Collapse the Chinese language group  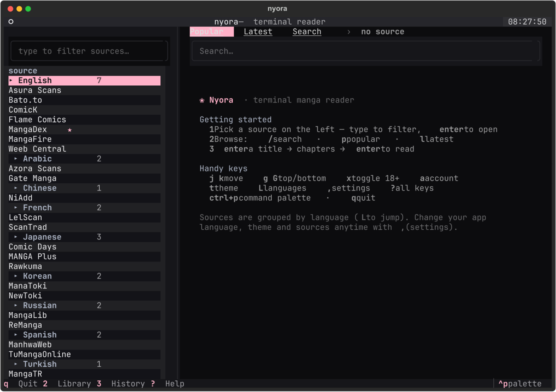tap(85, 188)
